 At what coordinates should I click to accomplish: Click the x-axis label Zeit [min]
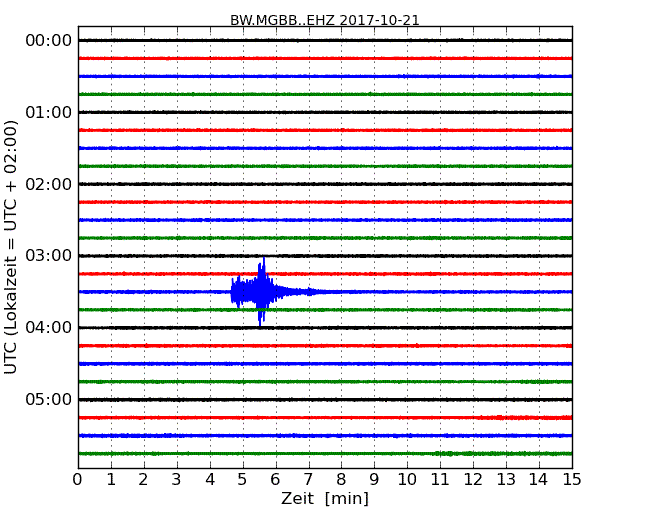[x=325, y=498]
